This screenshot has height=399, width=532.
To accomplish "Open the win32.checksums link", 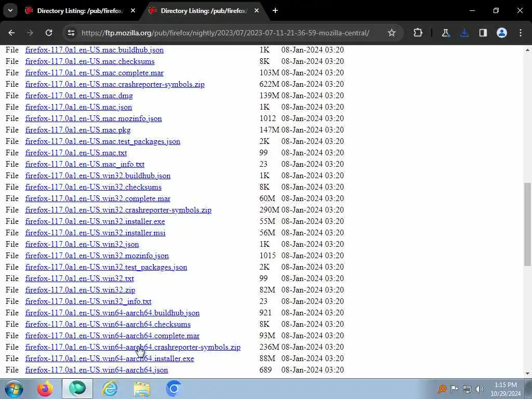I will point(94,187).
